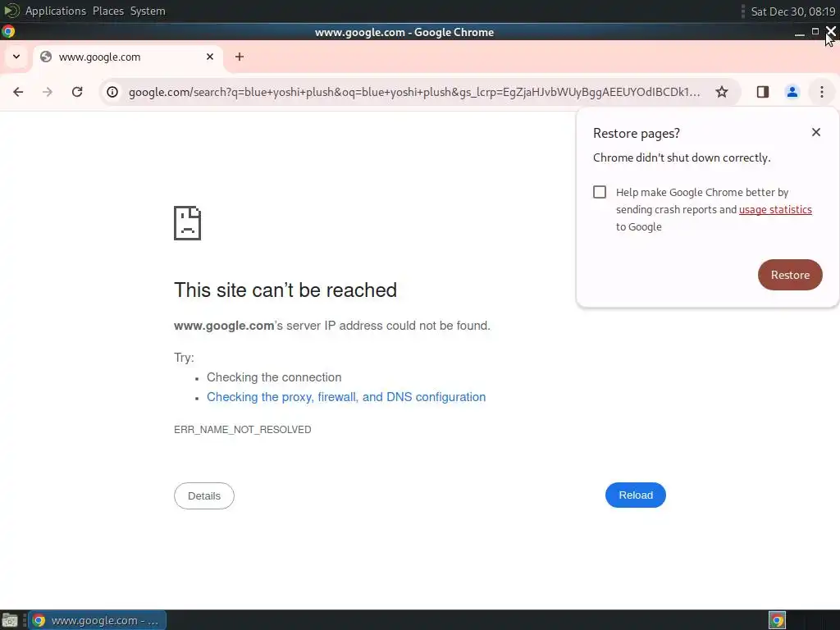Open the Chrome profile avatar

[x=792, y=92]
